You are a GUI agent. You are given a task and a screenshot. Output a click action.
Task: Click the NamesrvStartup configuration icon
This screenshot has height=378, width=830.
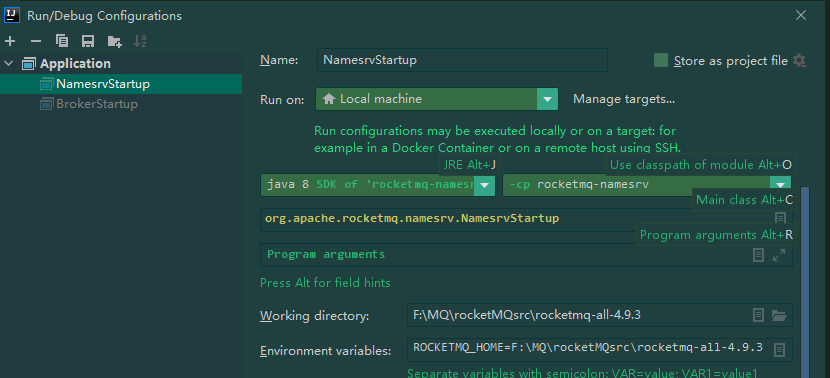click(x=48, y=84)
